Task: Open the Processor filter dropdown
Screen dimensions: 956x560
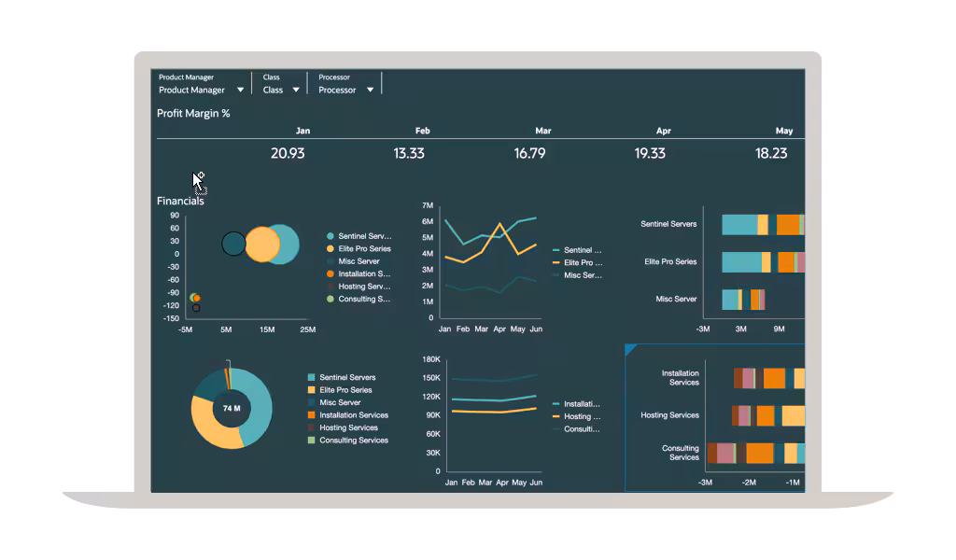Action: pos(345,90)
